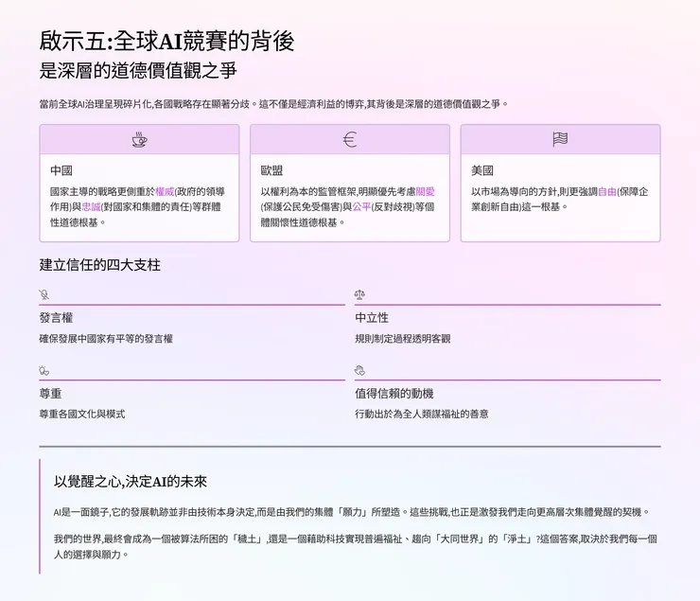This screenshot has width=700, height=601.
Task: Click the highlighted word 關愛
Action: coord(425,191)
